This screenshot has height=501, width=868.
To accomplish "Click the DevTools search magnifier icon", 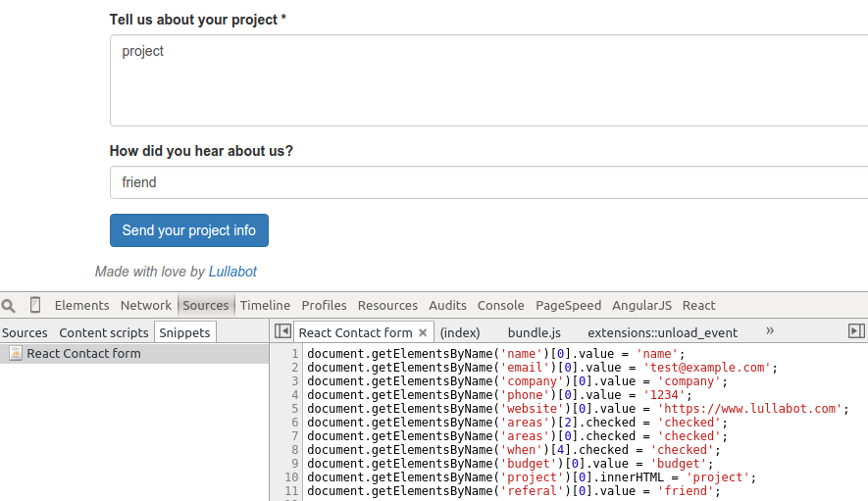I will pyautogui.click(x=8, y=306).
